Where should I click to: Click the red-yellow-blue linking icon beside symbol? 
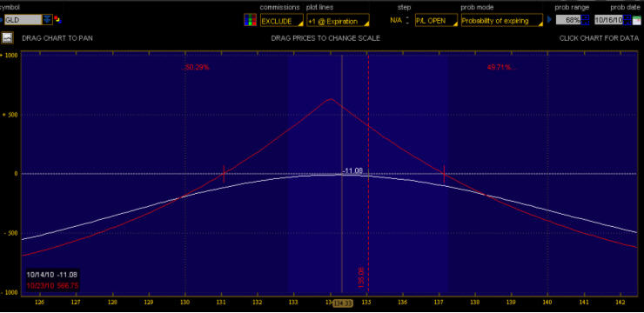[x=57, y=19]
